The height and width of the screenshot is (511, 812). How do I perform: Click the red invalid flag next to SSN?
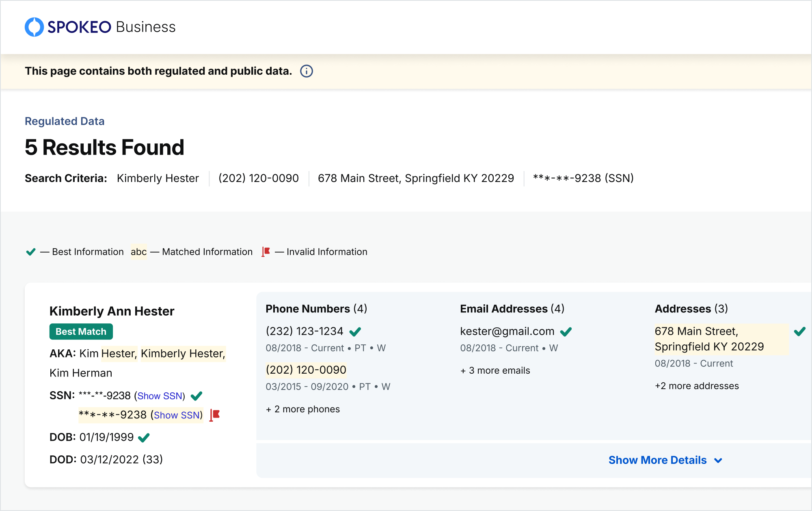[215, 415]
